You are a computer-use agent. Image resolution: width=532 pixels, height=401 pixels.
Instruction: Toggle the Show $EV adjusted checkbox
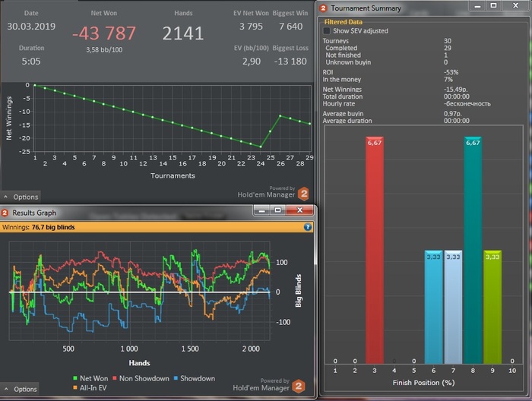(x=326, y=31)
